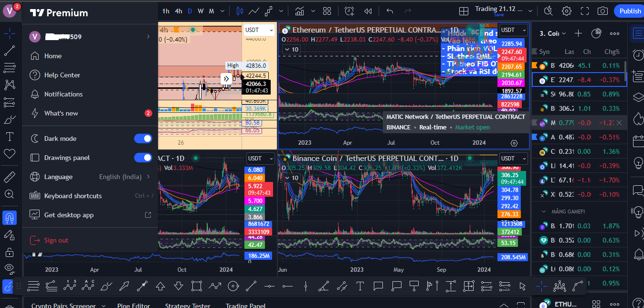The image size is (644, 308).
Task: Expand the Language setting showing English (India)
Action: [x=90, y=177]
